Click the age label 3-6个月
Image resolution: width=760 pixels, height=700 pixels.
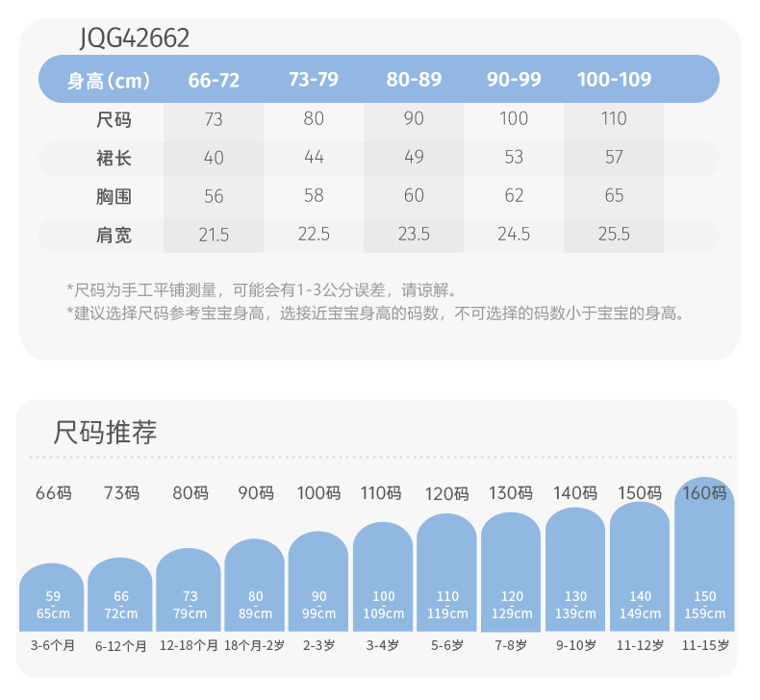[52, 646]
